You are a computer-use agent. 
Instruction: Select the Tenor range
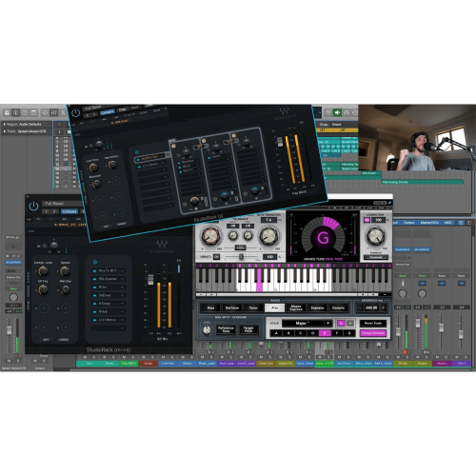[x=253, y=307]
